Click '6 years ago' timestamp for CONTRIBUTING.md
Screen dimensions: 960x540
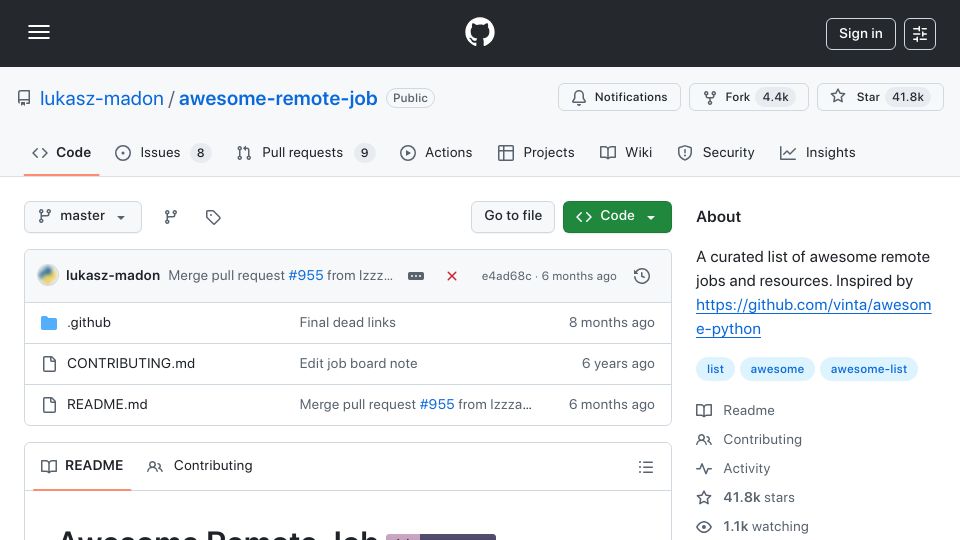coord(618,364)
